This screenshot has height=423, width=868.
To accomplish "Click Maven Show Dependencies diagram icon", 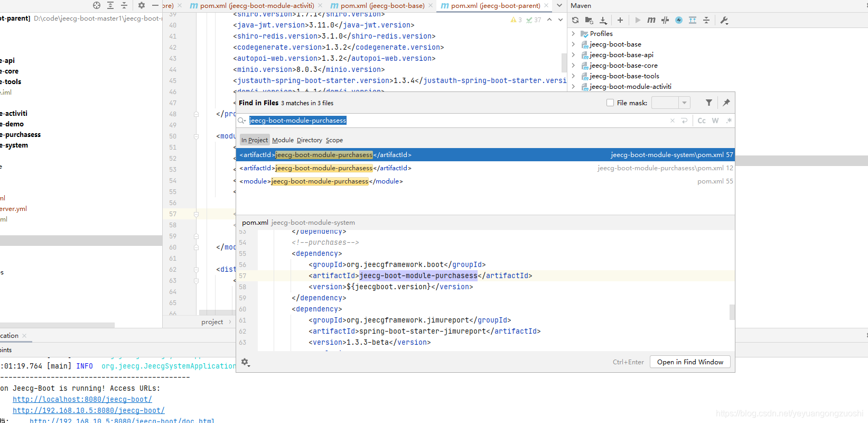I will click(693, 20).
